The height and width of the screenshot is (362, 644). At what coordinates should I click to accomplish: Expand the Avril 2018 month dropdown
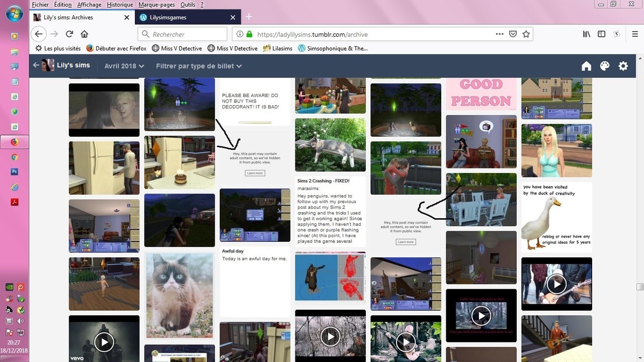(x=124, y=66)
